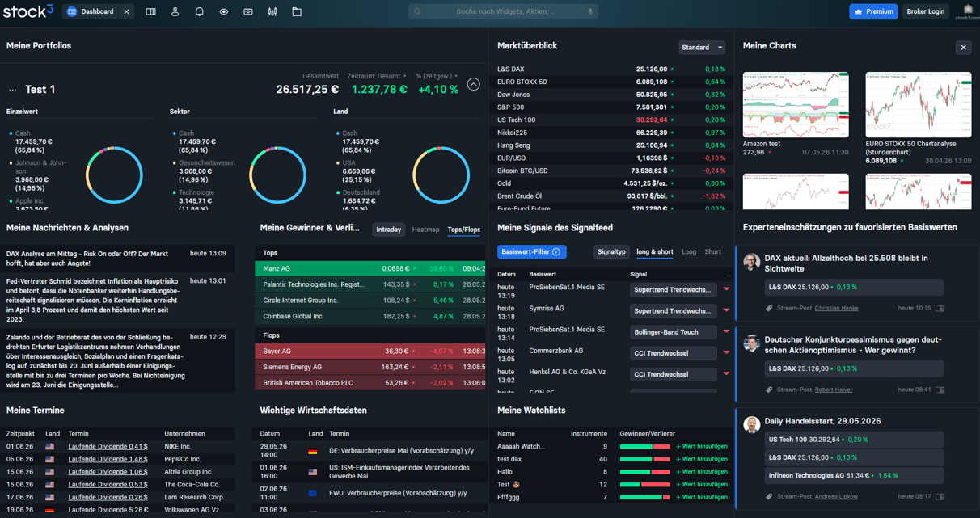Open the candlestick chart icon in toolbar
This screenshot has width=980, height=518.
coord(272,12)
